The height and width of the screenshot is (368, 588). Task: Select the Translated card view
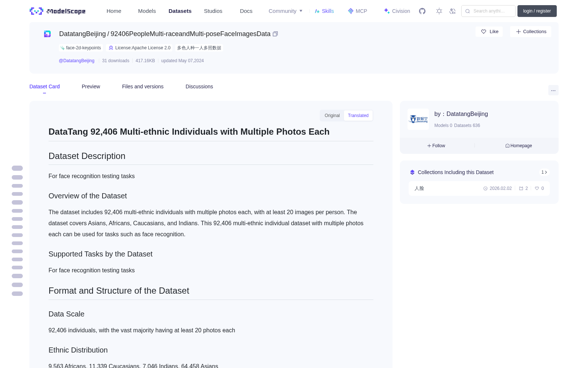[358, 116]
